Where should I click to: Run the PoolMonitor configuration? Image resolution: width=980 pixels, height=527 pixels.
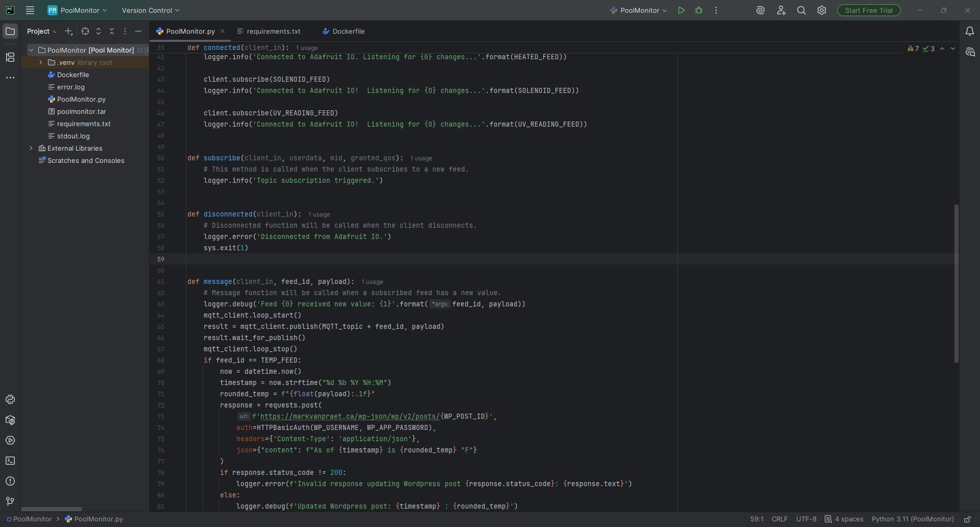681,10
